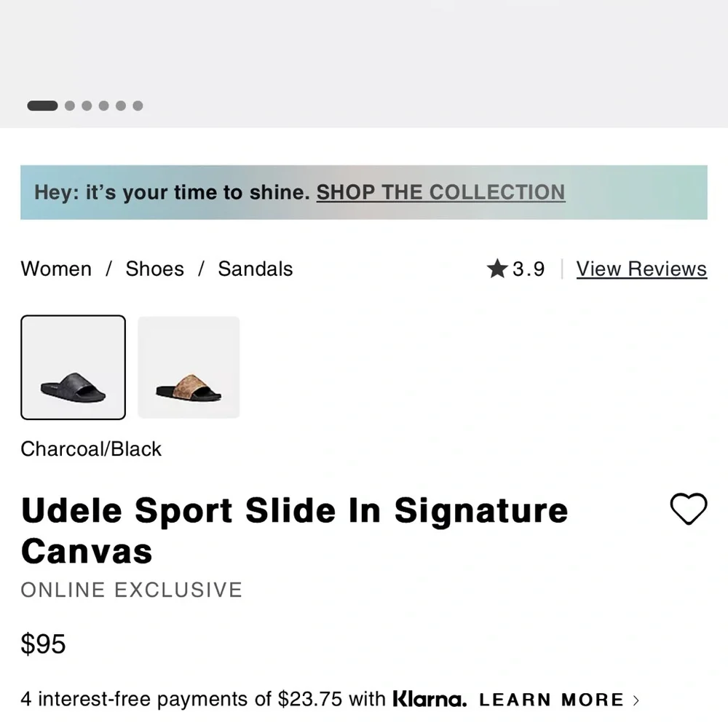Open the Sandals breadcrumb category

(256, 269)
